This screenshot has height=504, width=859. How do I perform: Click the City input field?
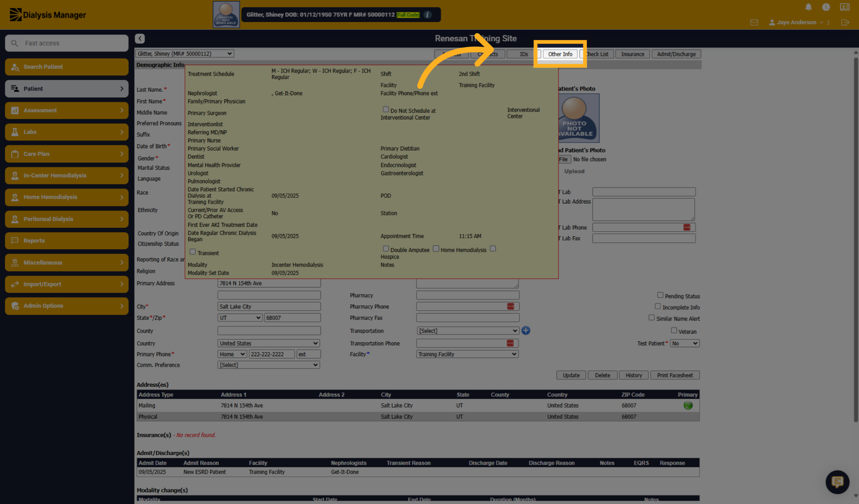pyautogui.click(x=269, y=307)
